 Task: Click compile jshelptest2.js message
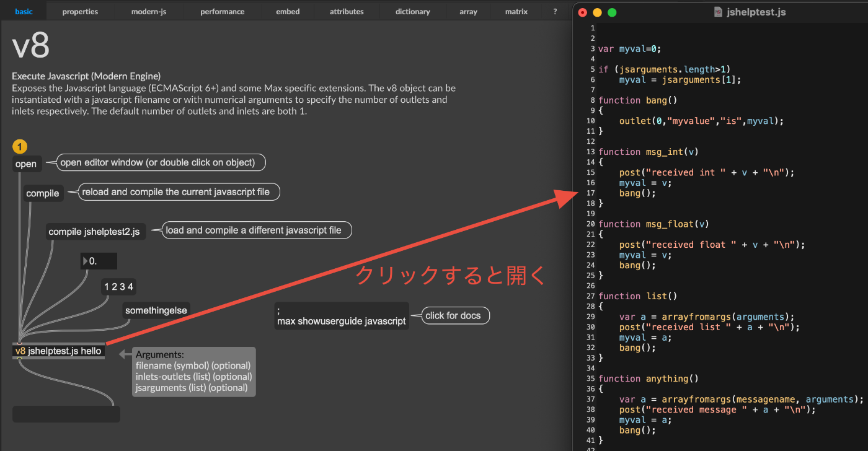point(94,232)
